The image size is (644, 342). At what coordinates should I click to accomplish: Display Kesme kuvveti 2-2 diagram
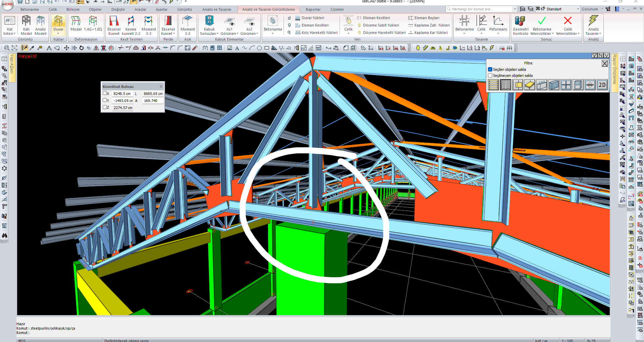(x=131, y=25)
